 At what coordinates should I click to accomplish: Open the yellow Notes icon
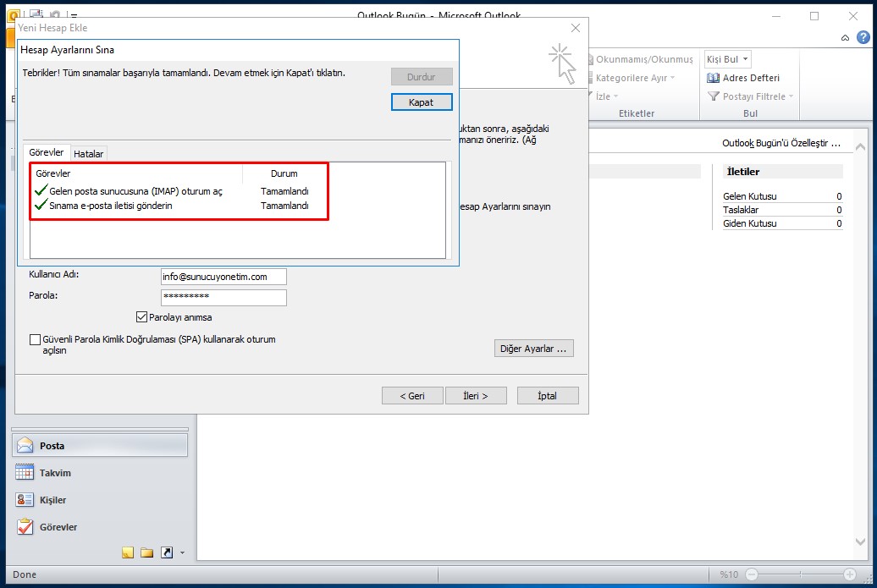click(128, 552)
